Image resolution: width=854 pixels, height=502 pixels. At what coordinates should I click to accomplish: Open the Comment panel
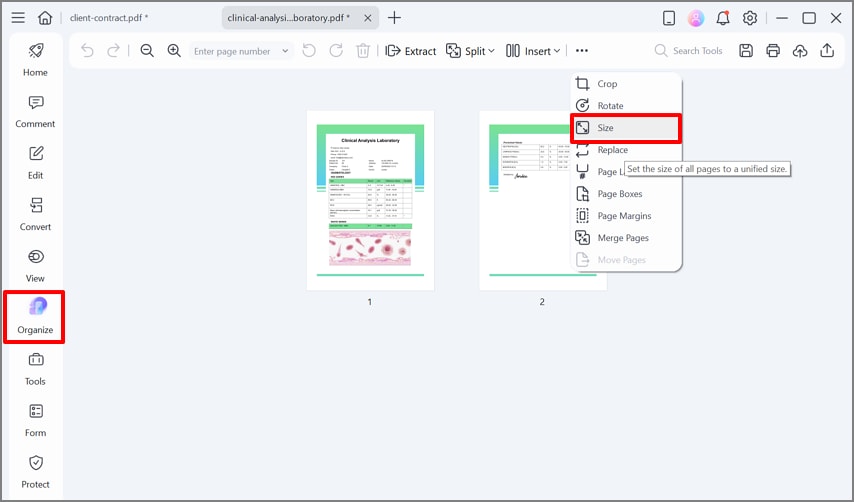35,112
